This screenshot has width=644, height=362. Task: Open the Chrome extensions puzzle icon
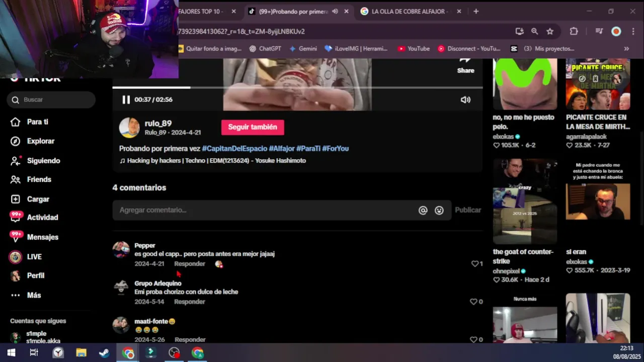(x=574, y=31)
